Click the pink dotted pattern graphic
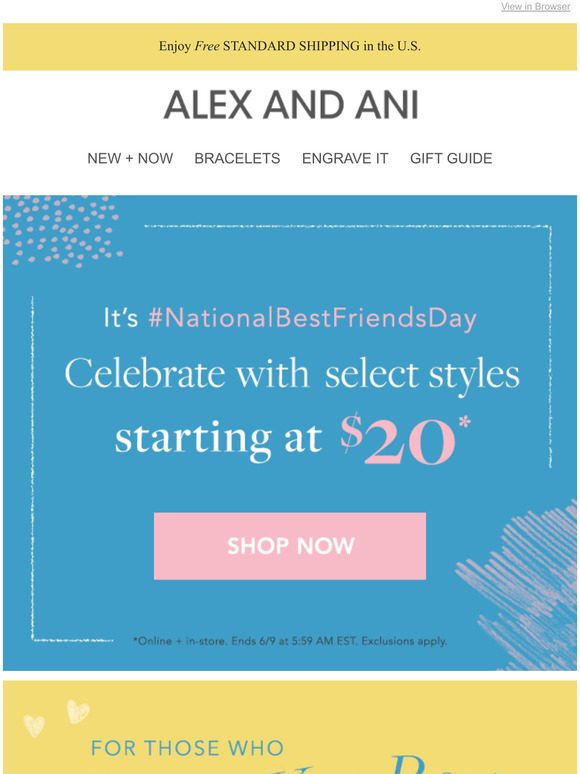This screenshot has width=580, height=774. pyautogui.click(x=62, y=230)
